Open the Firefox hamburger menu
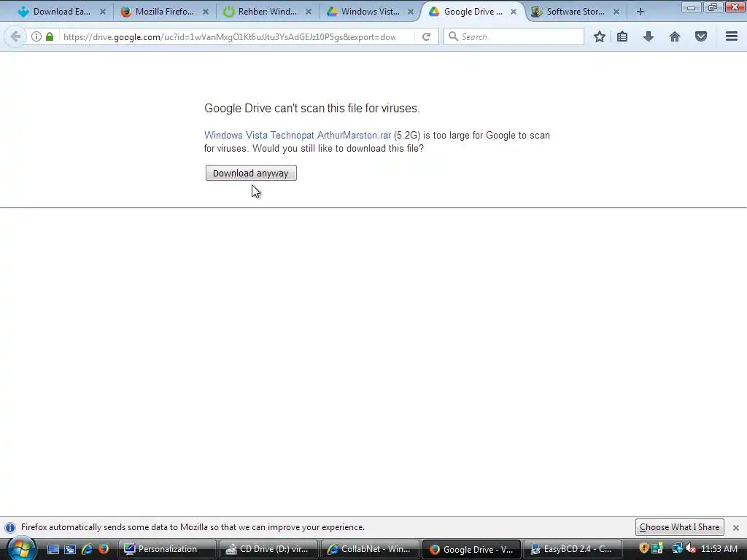 coord(732,36)
